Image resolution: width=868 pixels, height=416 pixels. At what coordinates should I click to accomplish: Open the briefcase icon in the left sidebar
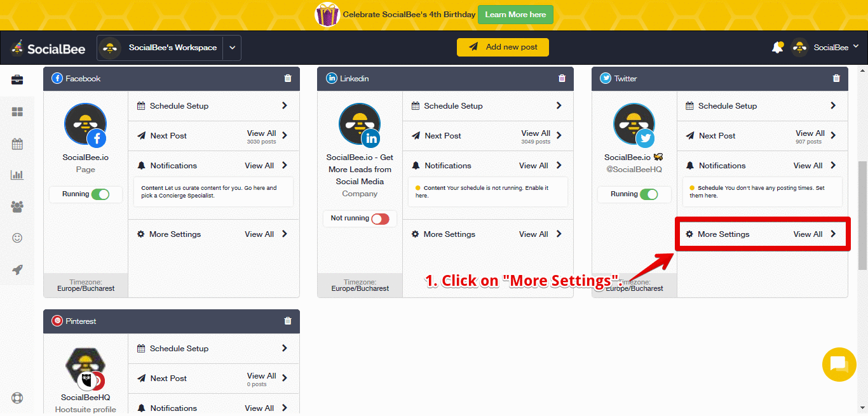tap(17, 80)
